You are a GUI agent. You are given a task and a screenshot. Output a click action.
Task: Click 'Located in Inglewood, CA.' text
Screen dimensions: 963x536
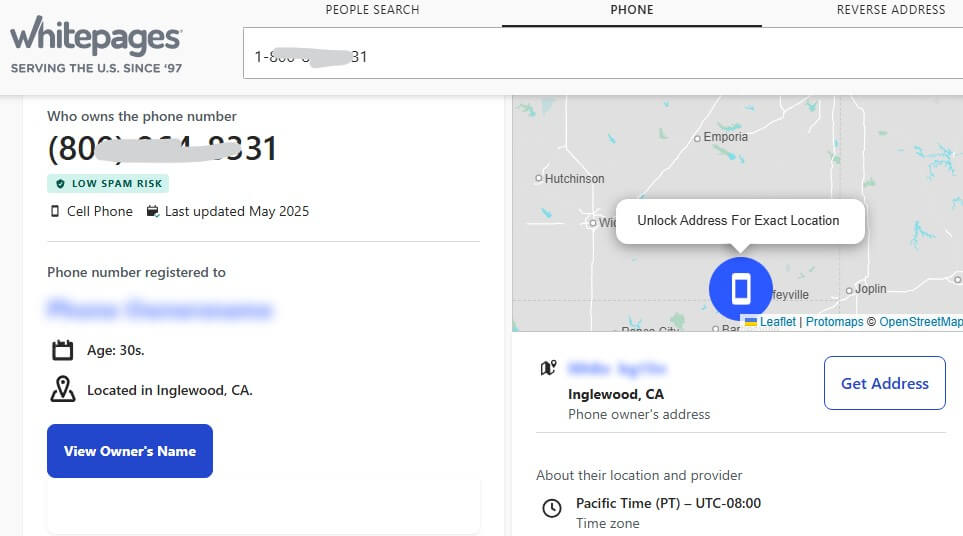pos(170,390)
